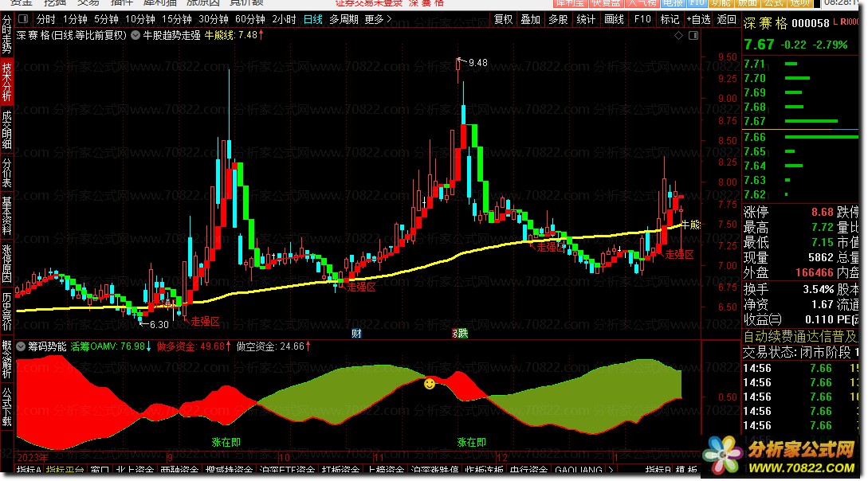The width and height of the screenshot is (868, 481).
Task: Click the 叠加 overlay button
Action: [x=530, y=19]
